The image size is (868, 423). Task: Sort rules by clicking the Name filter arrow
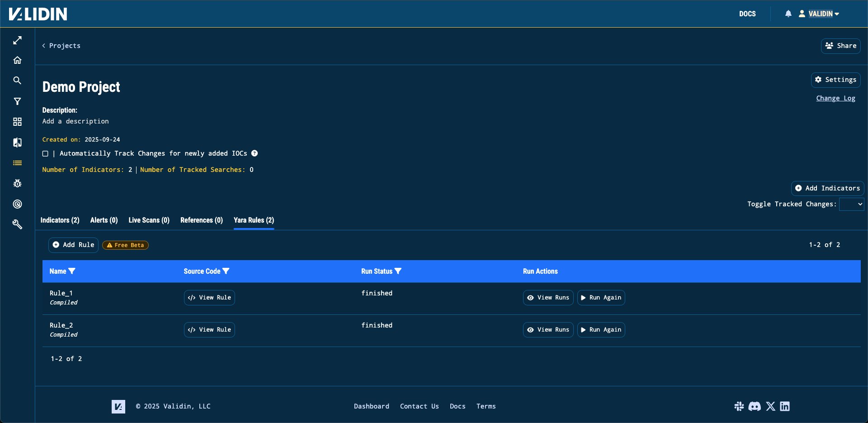[72, 271]
